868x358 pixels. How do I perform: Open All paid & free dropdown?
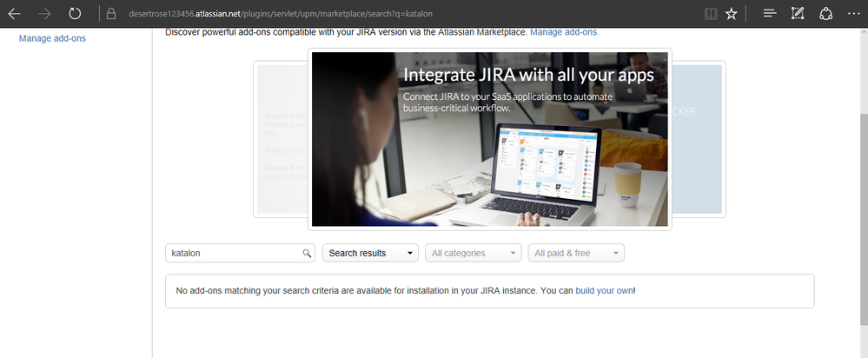click(x=576, y=253)
